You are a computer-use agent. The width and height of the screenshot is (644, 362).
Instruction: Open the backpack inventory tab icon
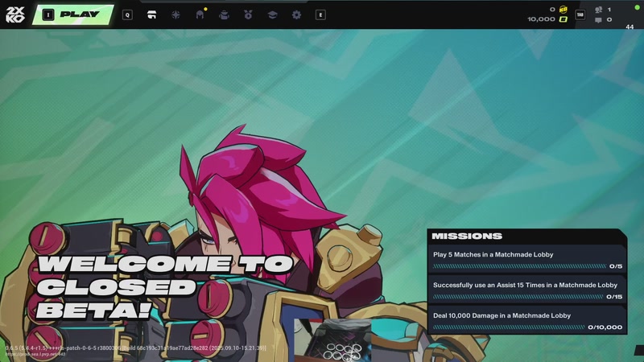point(224,14)
